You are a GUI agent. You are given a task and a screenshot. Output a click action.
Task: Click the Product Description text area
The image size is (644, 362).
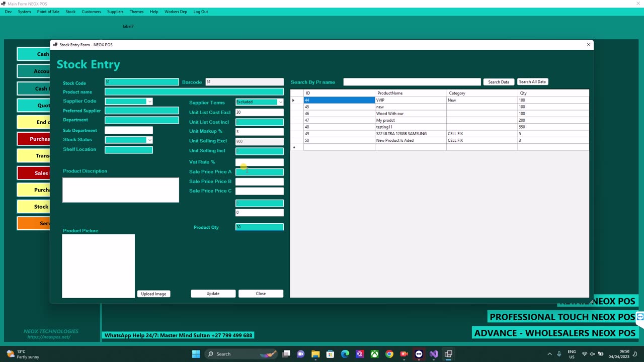click(121, 190)
